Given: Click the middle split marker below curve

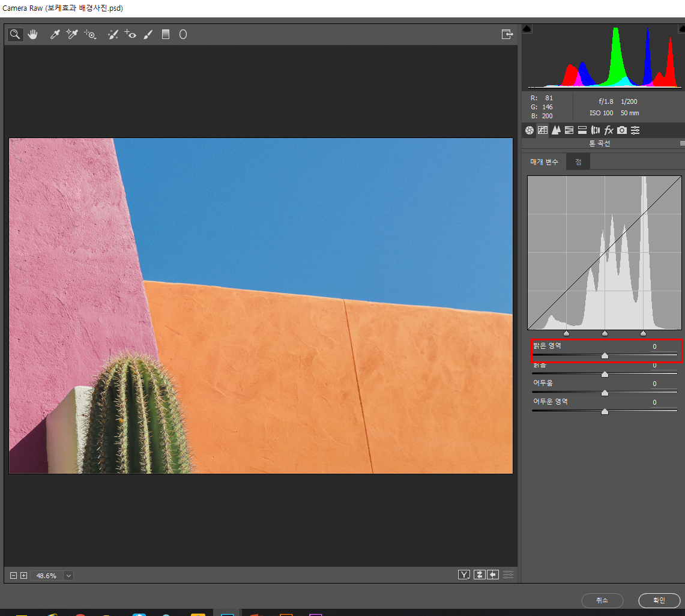Looking at the screenshot, I should pyautogui.click(x=605, y=333).
